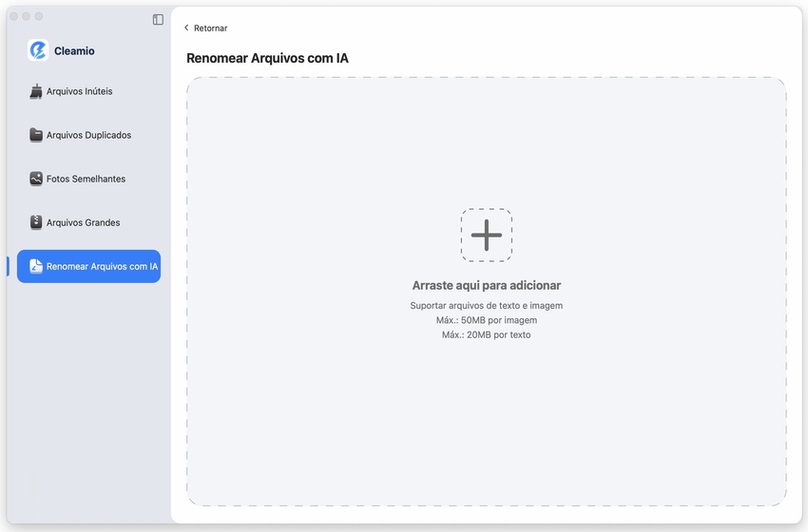
Task: Click the plus icon to add files
Action: tap(486, 235)
